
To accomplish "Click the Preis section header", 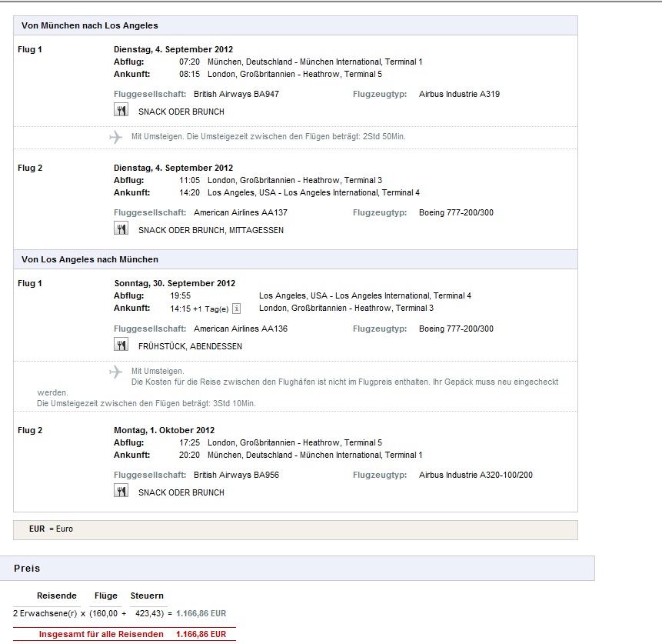I will coord(28,569).
